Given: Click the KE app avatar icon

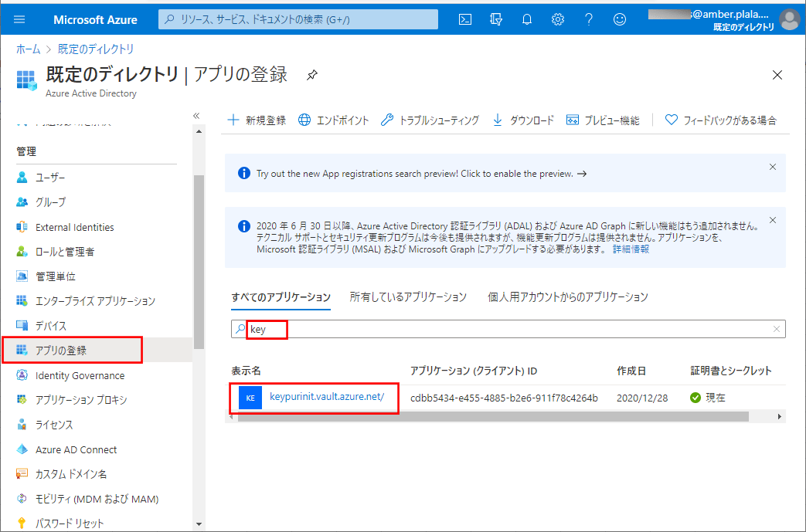Looking at the screenshot, I should tap(250, 398).
